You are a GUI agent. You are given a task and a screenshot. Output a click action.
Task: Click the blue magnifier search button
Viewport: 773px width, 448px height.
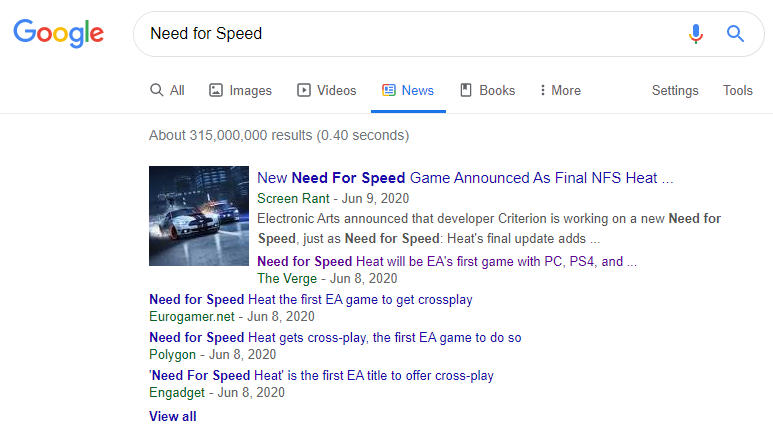[x=735, y=34]
